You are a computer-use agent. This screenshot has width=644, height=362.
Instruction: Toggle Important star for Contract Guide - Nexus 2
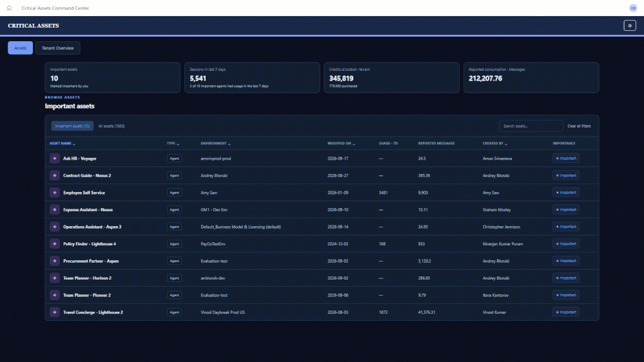click(565, 175)
